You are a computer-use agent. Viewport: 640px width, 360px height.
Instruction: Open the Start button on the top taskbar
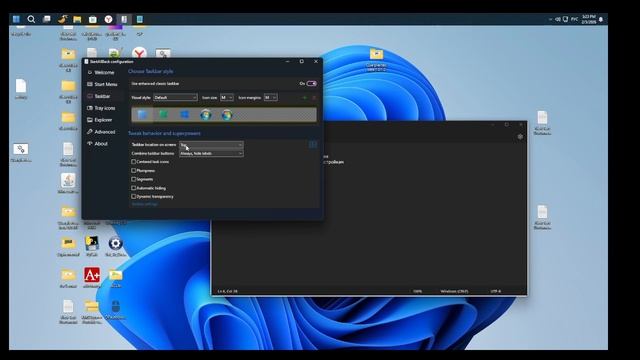point(16,19)
